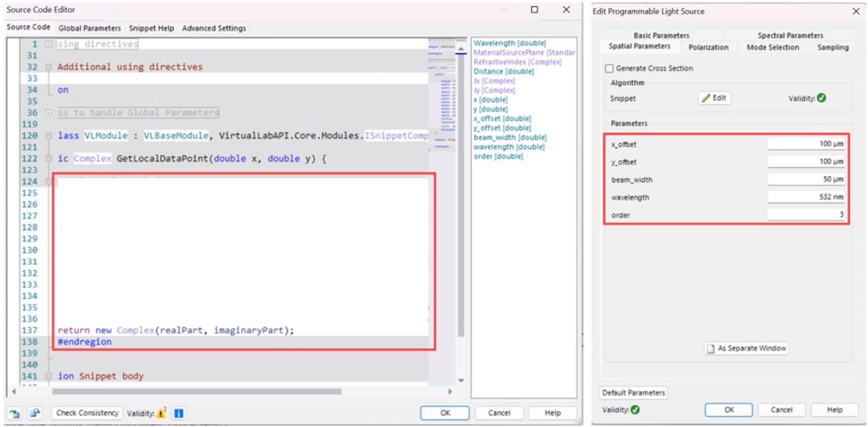The image size is (868, 427).
Task: Click the export snippet icon beside import
Action: [x=35, y=413]
